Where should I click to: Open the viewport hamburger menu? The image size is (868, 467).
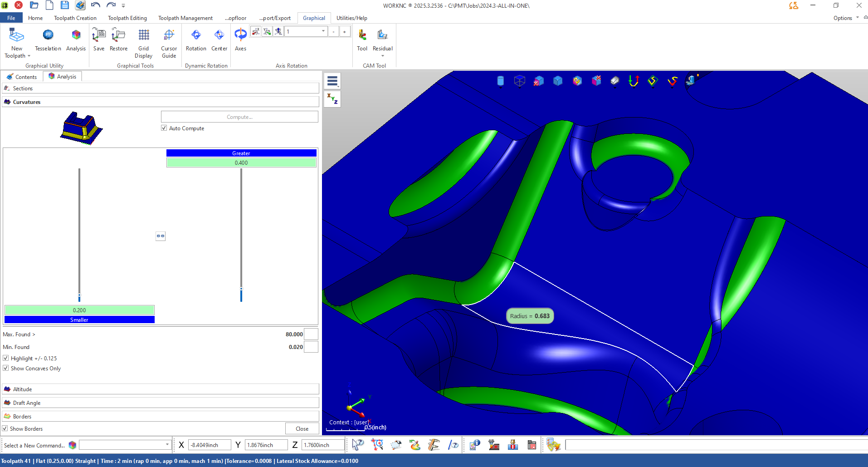(x=332, y=80)
